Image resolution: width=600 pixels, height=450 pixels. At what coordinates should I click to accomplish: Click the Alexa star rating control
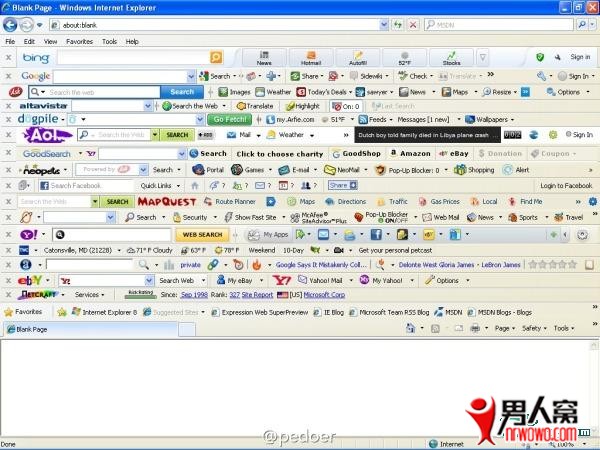[x=552, y=264]
